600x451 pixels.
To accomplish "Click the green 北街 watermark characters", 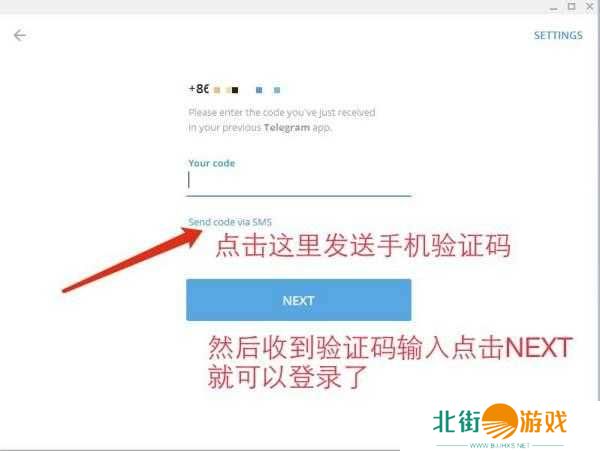I will tap(457, 422).
